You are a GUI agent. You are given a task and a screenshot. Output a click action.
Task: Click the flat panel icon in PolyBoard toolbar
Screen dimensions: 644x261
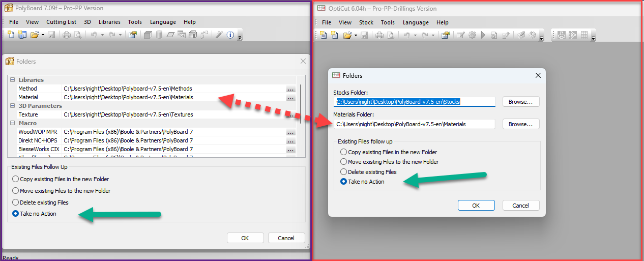[170, 35]
